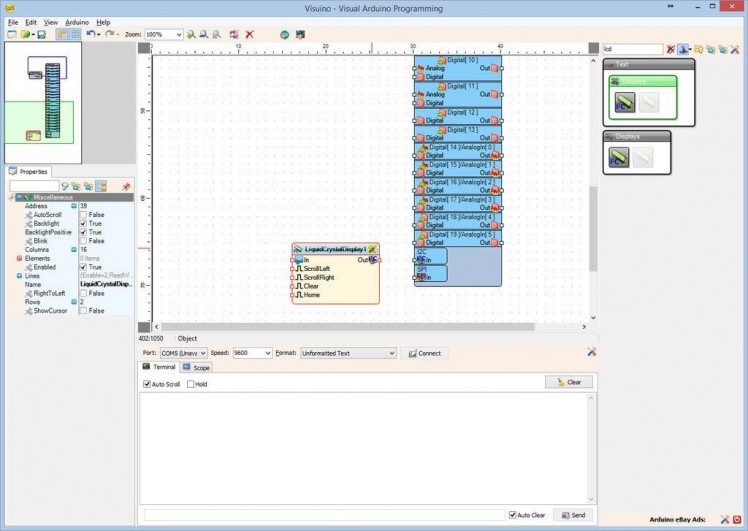
Task: Click the Zoom In magnifier icon
Action: point(191,34)
